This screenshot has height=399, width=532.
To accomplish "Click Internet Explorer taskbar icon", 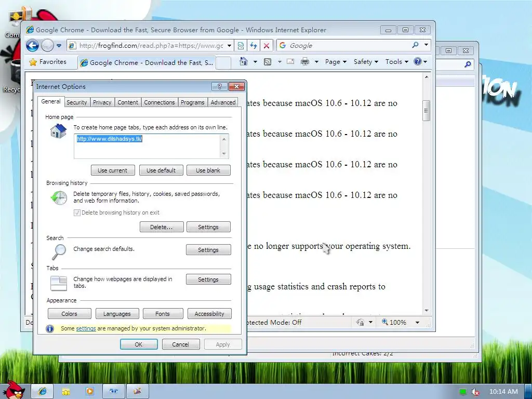I will [43, 391].
